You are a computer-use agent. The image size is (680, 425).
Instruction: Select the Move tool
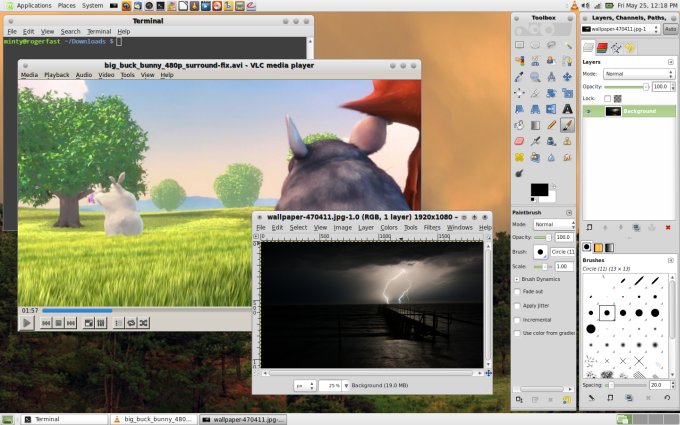pyautogui.click(x=567, y=77)
